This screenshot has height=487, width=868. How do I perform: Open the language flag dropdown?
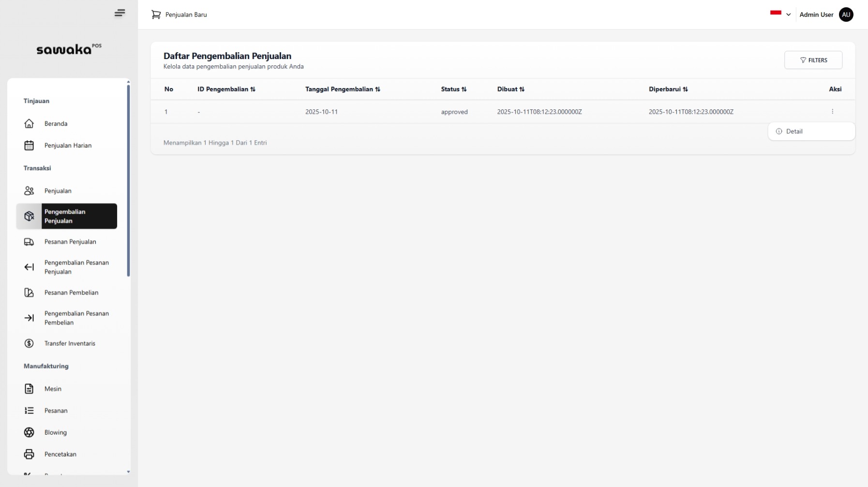(x=780, y=14)
